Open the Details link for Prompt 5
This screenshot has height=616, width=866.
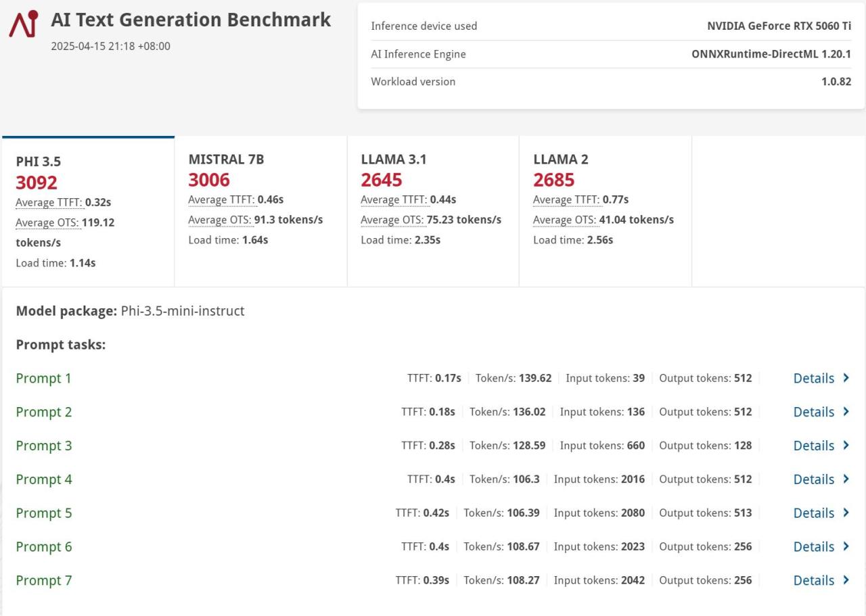pos(813,513)
